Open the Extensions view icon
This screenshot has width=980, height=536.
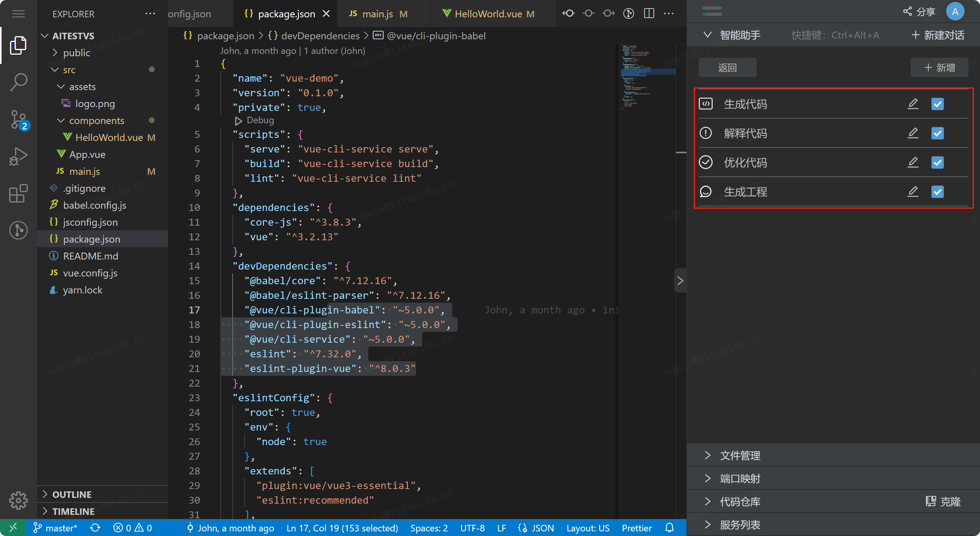tap(18, 193)
